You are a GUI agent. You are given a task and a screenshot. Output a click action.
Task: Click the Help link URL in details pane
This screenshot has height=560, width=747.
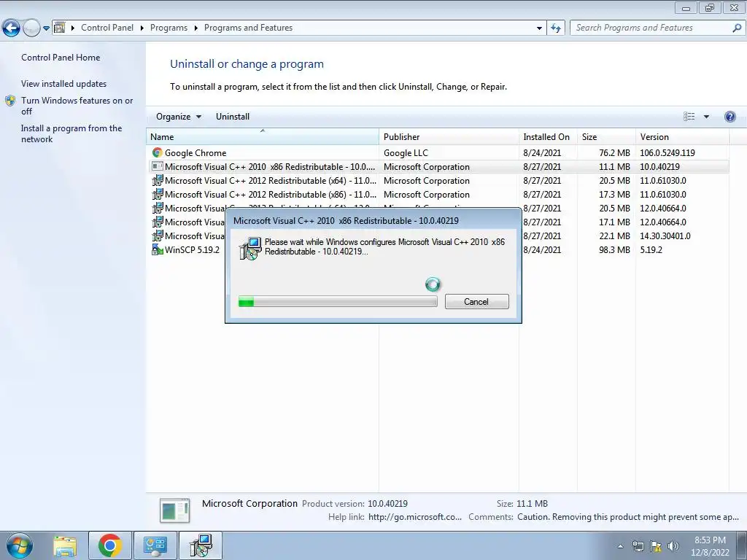[x=415, y=517]
